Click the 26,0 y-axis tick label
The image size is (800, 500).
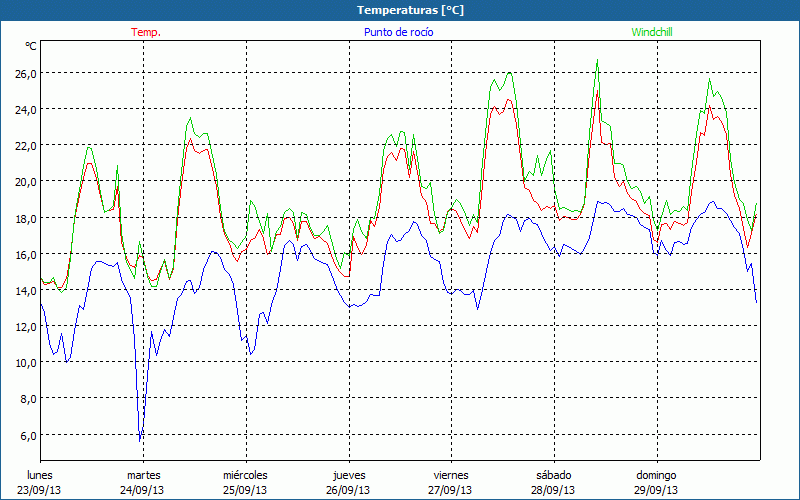point(24,73)
